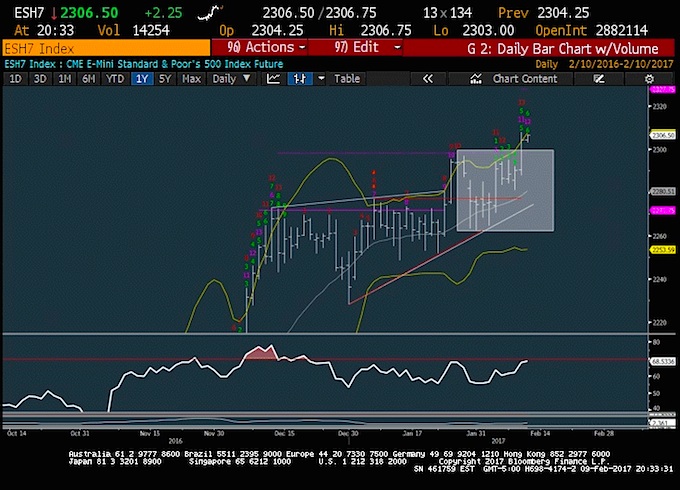
Task: Click the red overbought RSI shaded area
Action: click(x=261, y=353)
